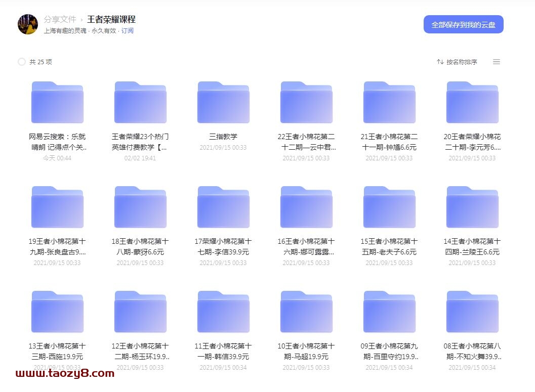Click the 订阅 subscribe link
The height and width of the screenshot is (392, 535).
tap(127, 31)
